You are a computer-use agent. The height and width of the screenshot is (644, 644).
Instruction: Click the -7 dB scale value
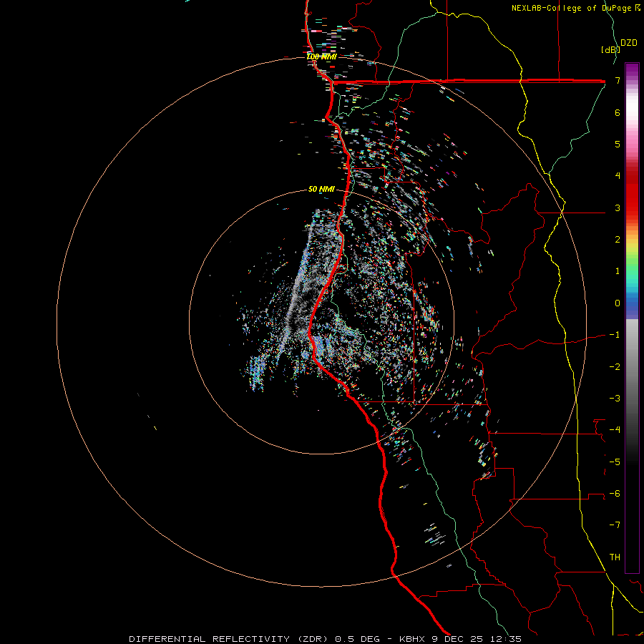click(615, 525)
